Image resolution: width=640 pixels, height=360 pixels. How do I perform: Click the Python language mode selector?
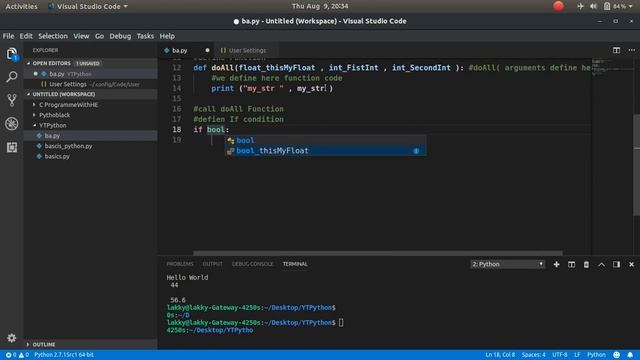tap(596, 355)
